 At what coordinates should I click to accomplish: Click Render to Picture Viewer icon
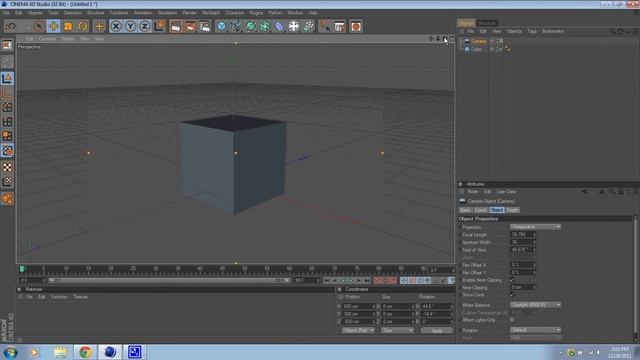coord(190,26)
